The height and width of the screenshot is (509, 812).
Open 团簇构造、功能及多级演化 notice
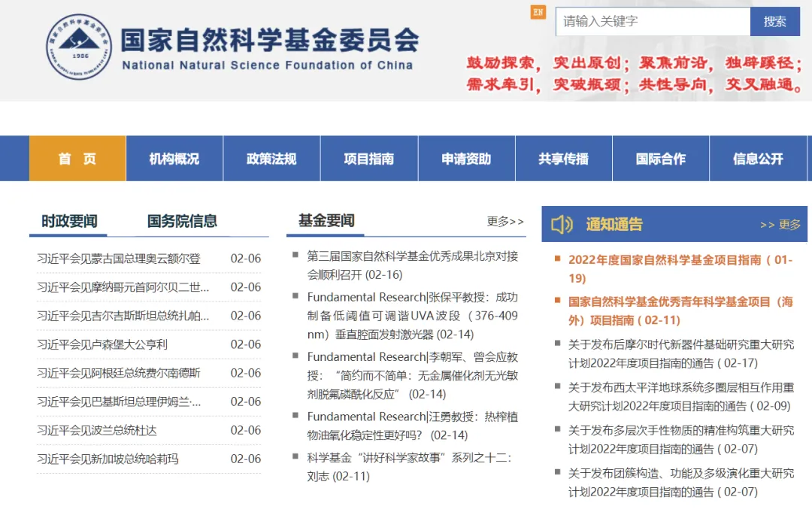(x=681, y=483)
